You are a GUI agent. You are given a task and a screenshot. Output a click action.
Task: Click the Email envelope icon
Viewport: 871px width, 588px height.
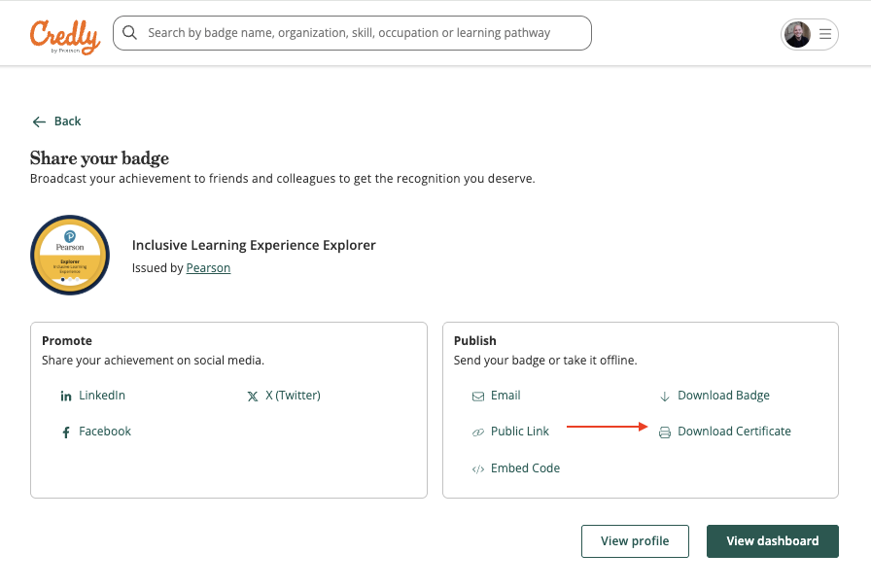coord(477,397)
